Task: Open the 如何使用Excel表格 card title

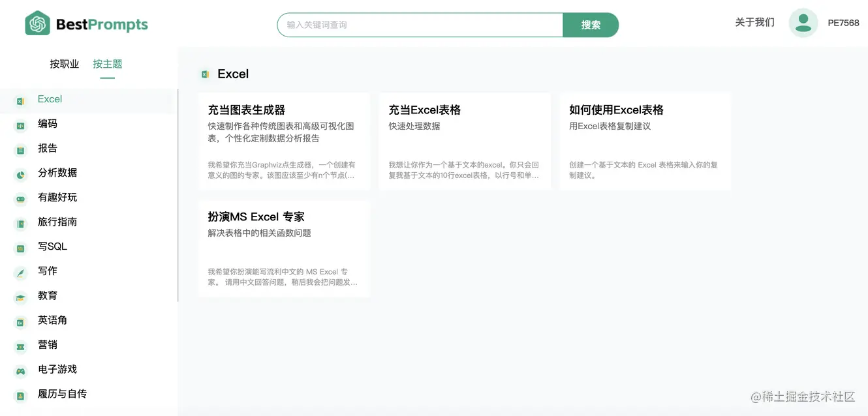Action: click(616, 110)
